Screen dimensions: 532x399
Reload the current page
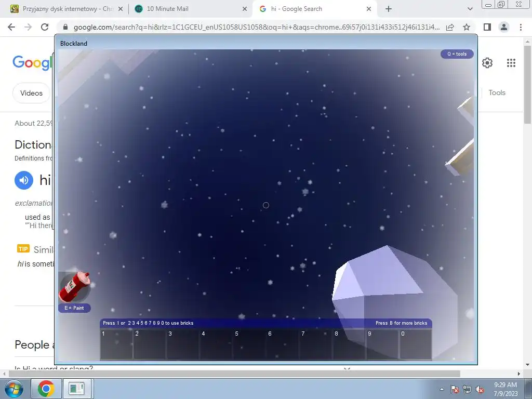click(x=45, y=27)
